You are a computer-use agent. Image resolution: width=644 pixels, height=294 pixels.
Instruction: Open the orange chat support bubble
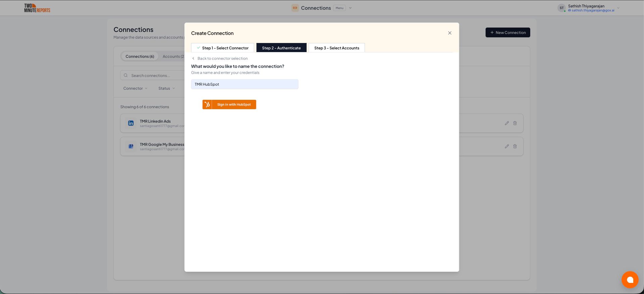pyautogui.click(x=630, y=280)
